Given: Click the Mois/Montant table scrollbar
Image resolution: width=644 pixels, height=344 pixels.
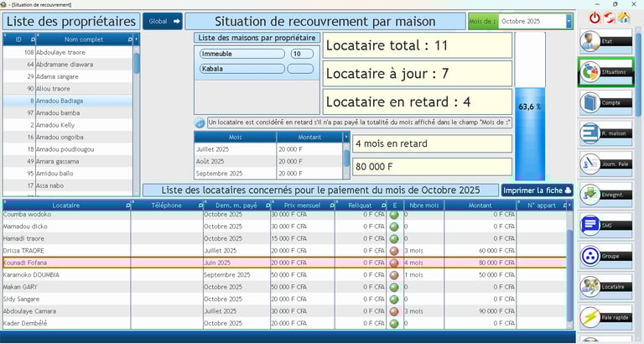Looking at the screenshot, I should [x=346, y=160].
